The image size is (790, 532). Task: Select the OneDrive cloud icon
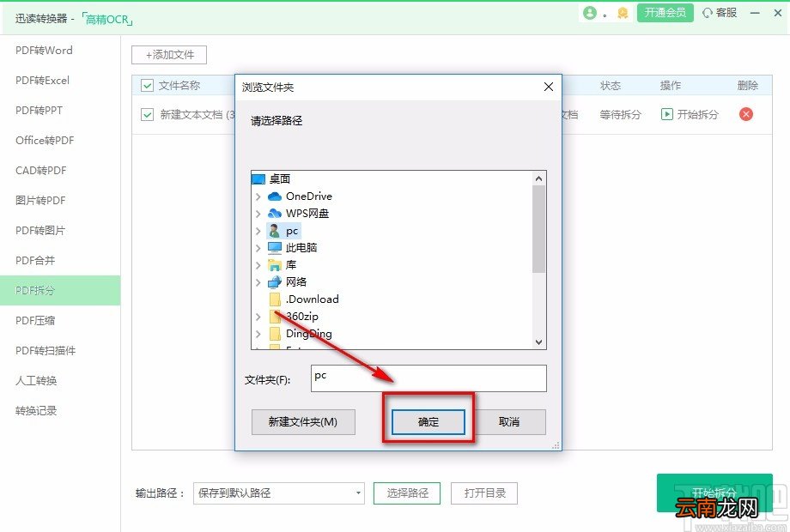(275, 196)
